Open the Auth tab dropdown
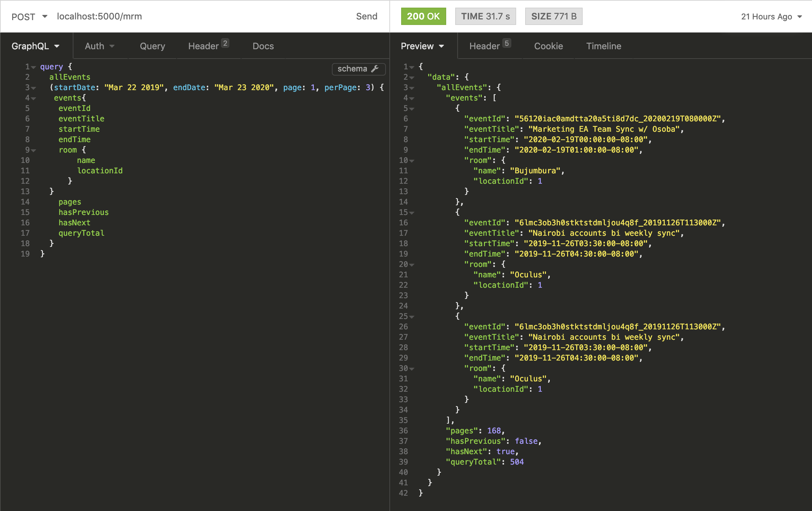 pyautogui.click(x=99, y=46)
